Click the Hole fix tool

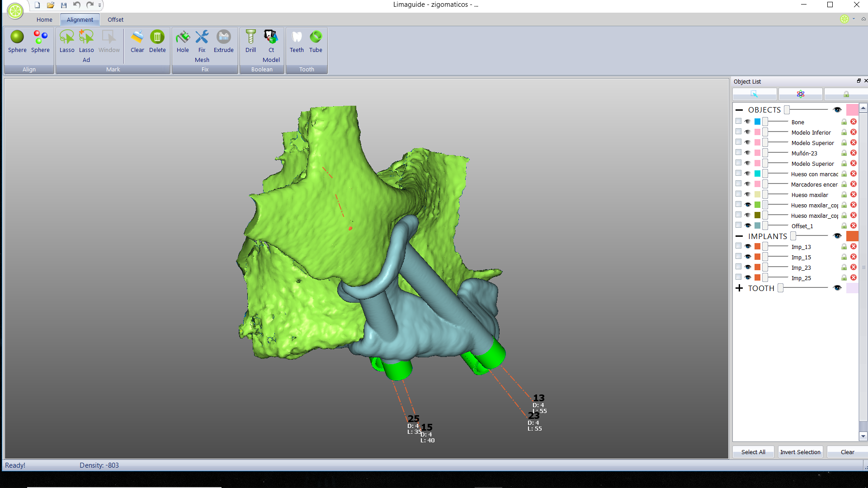(183, 38)
